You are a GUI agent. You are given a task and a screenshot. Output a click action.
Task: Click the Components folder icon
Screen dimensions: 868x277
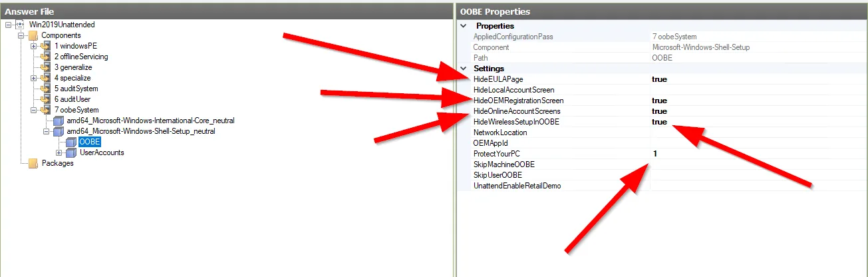(x=33, y=35)
